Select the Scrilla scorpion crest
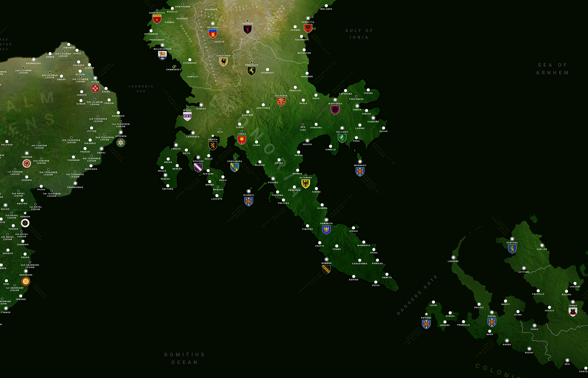 pos(247,30)
